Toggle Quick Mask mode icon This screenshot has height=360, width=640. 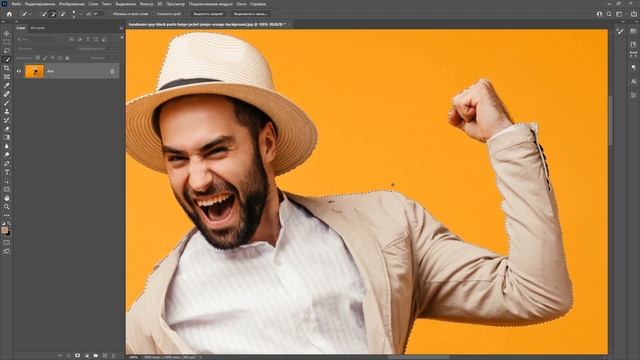[7, 242]
